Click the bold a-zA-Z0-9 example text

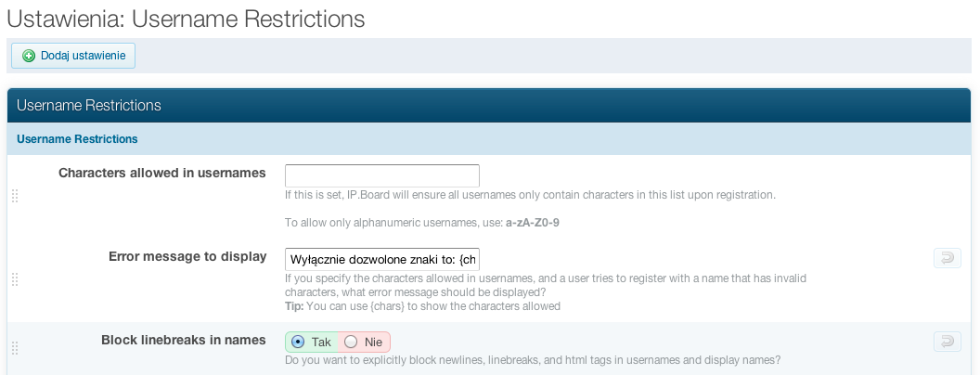coord(545,223)
